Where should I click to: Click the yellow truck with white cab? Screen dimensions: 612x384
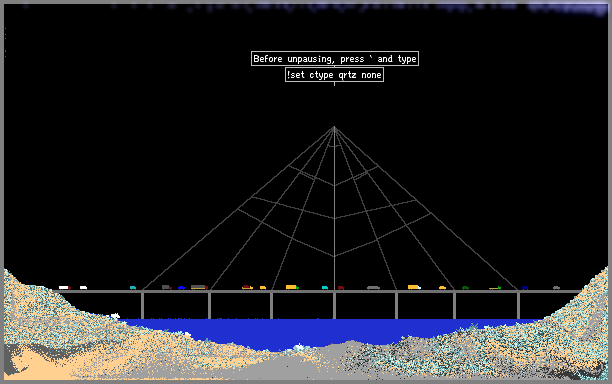414,287
